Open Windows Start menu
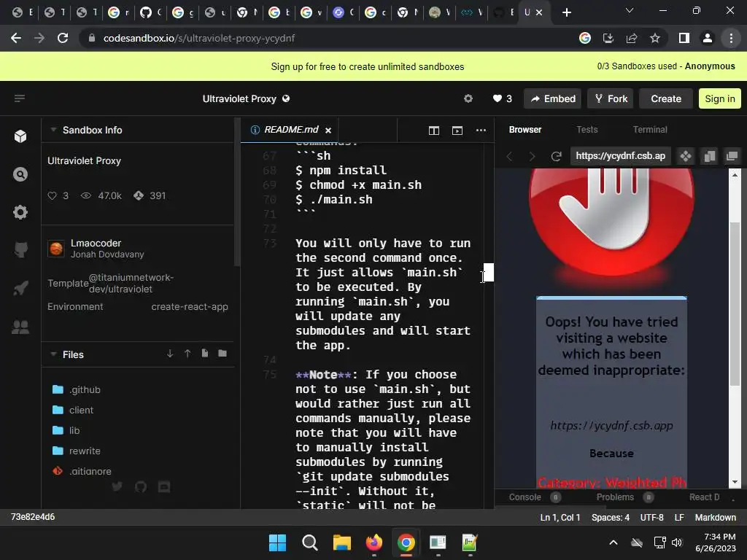The image size is (747, 560). (278, 542)
